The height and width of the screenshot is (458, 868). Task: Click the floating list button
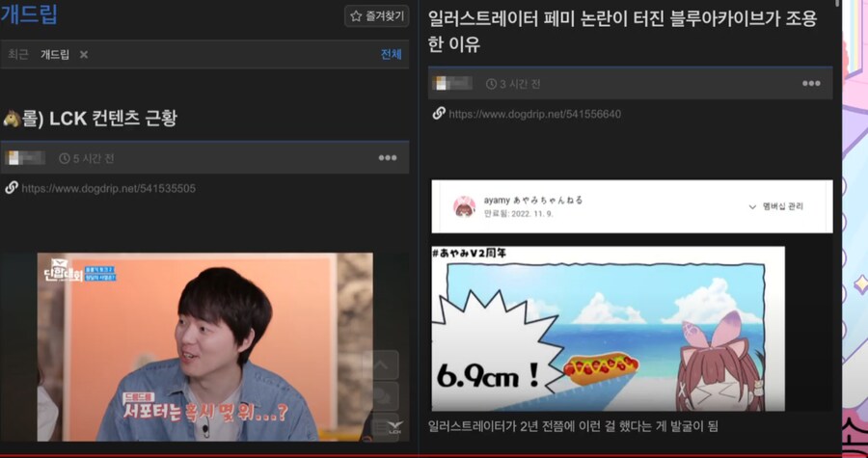(x=381, y=427)
